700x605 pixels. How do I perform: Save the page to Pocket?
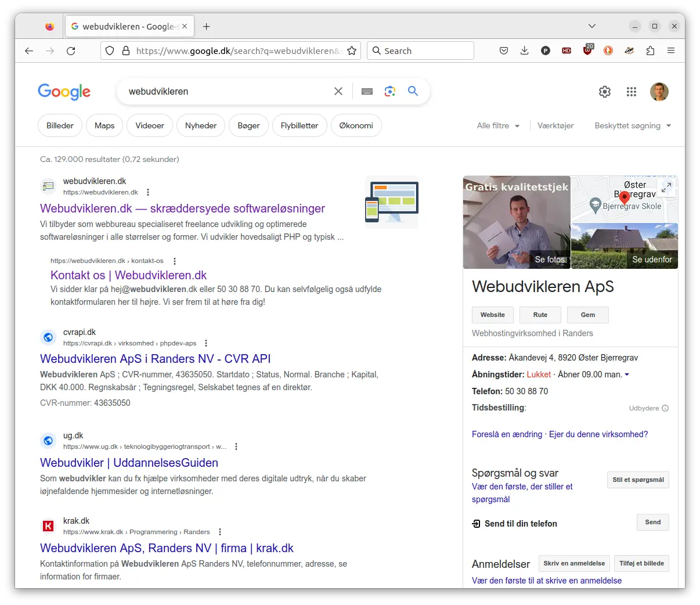pos(504,51)
